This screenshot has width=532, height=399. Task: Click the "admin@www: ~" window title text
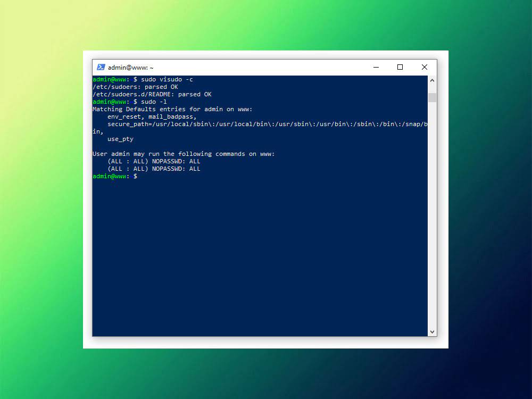tap(130, 68)
